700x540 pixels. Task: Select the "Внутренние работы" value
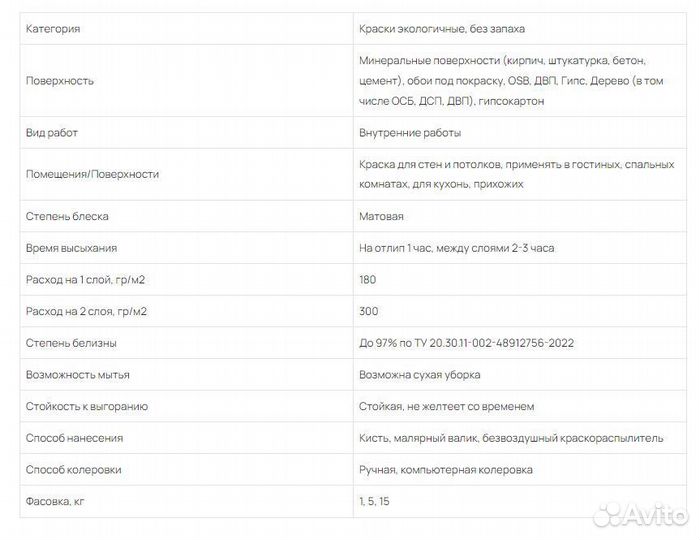[x=410, y=132]
